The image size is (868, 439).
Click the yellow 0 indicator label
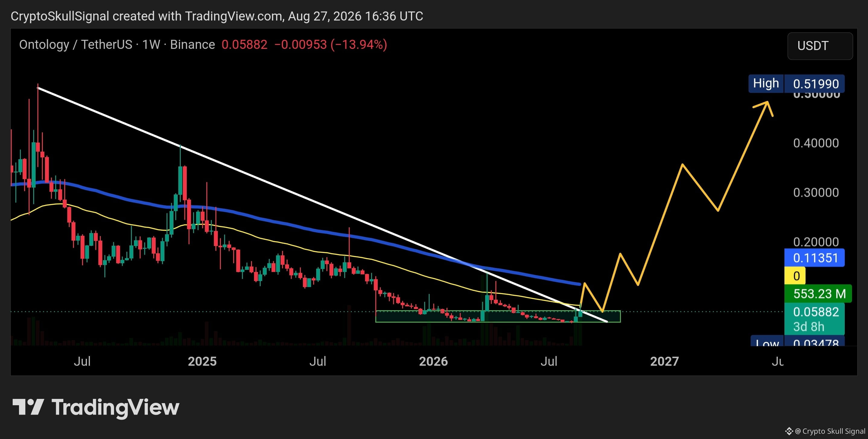(x=795, y=276)
